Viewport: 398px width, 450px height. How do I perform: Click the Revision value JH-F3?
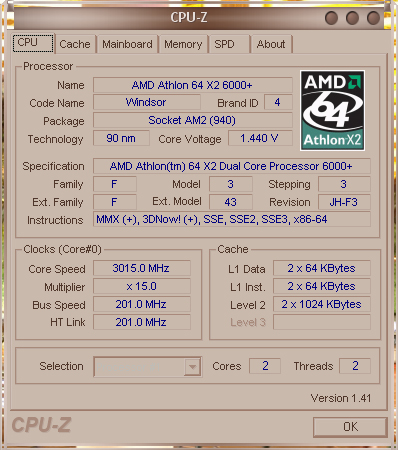pos(344,202)
